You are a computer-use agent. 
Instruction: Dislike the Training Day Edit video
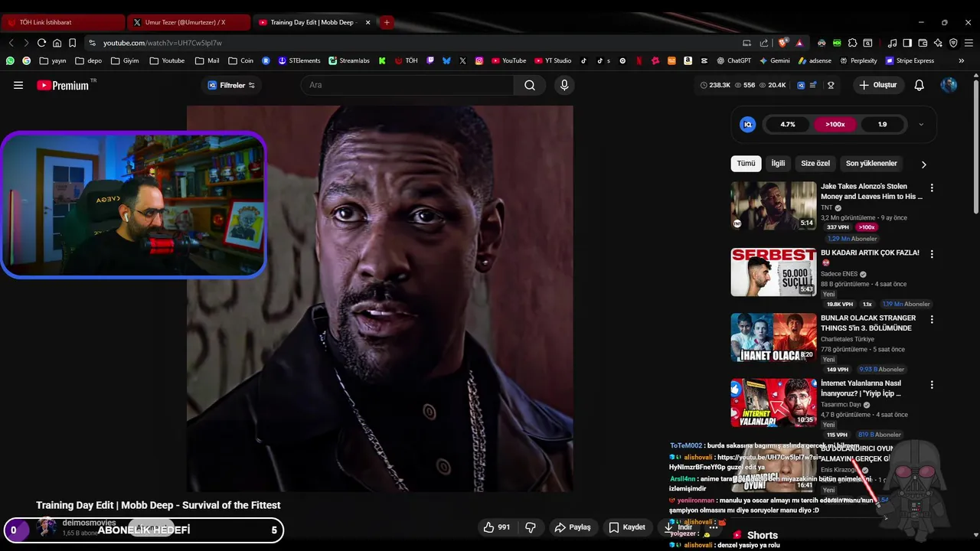(x=530, y=527)
